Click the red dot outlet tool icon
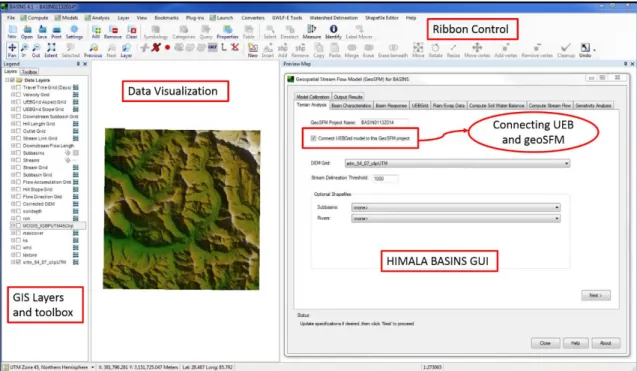This screenshot has height=371, width=637. (167, 48)
